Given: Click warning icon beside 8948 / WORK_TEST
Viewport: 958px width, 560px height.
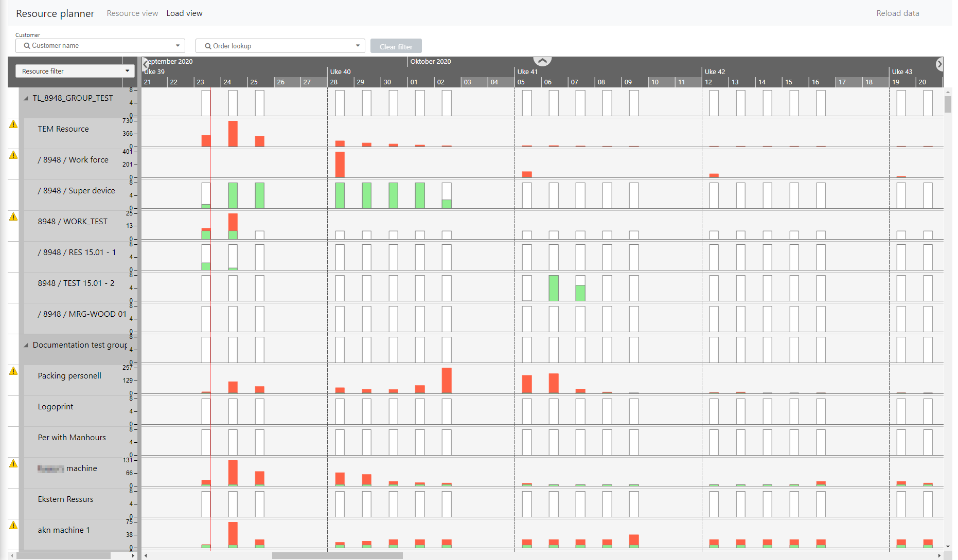Looking at the screenshot, I should [13, 217].
